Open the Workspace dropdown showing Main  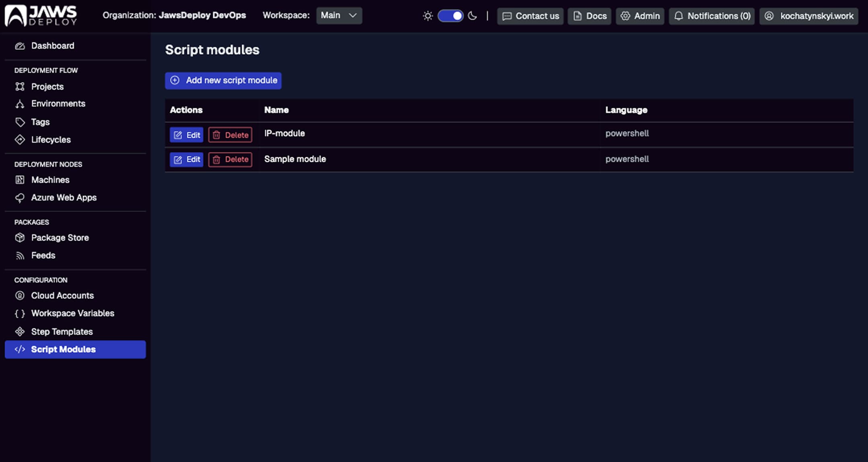(x=338, y=16)
